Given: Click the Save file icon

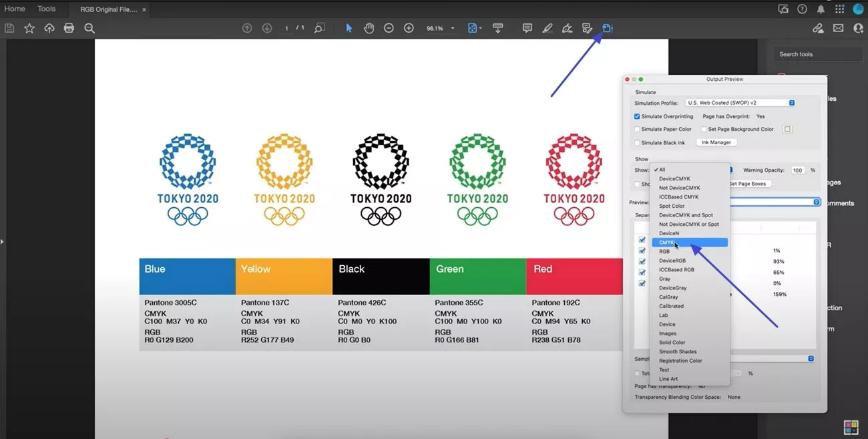Looking at the screenshot, I should pyautogui.click(x=9, y=28).
